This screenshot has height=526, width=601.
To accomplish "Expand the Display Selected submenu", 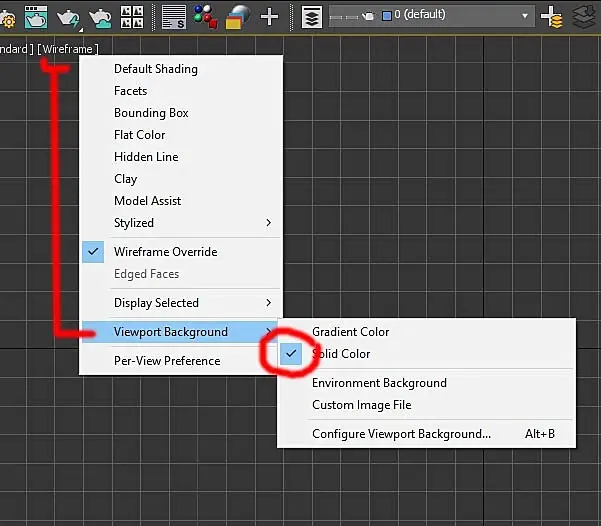I will (x=181, y=303).
